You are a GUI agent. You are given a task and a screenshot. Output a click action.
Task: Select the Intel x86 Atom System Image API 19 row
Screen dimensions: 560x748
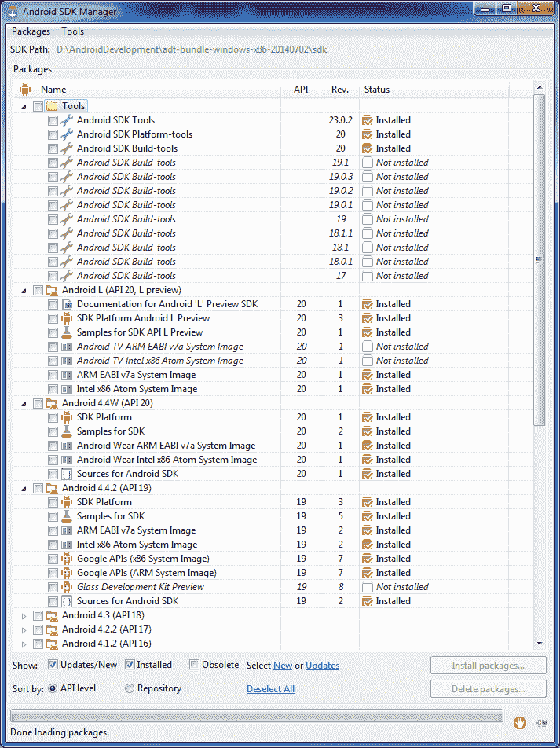tap(273, 544)
